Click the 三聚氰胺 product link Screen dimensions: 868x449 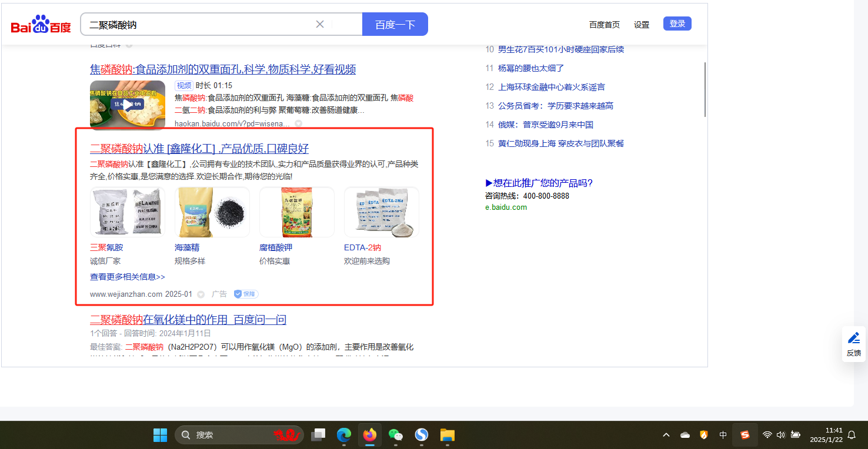(106, 247)
